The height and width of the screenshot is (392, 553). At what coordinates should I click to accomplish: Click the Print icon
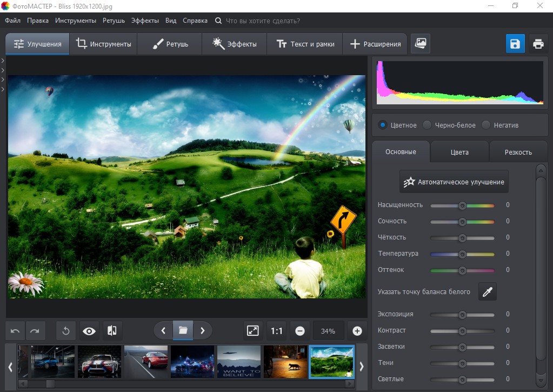pos(538,44)
